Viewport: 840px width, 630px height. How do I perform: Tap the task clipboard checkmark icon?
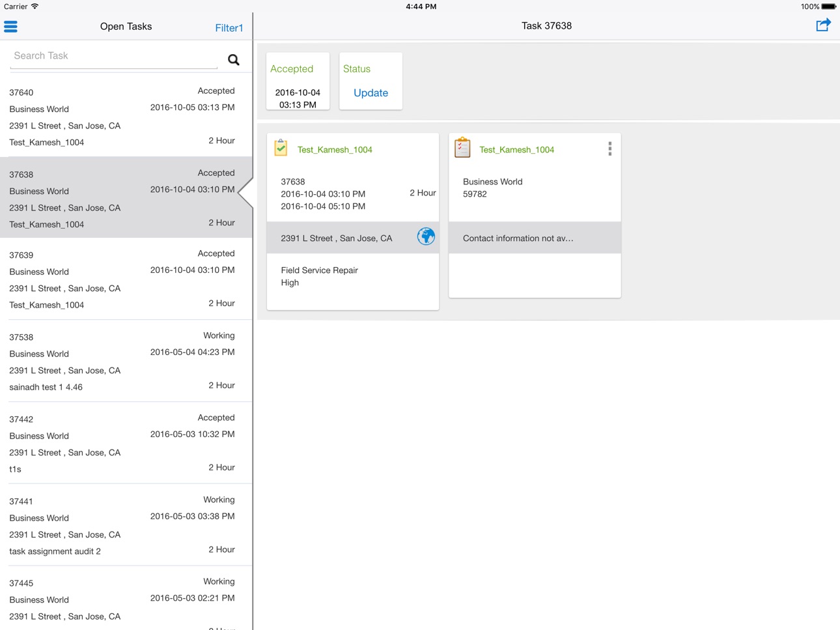(281, 147)
